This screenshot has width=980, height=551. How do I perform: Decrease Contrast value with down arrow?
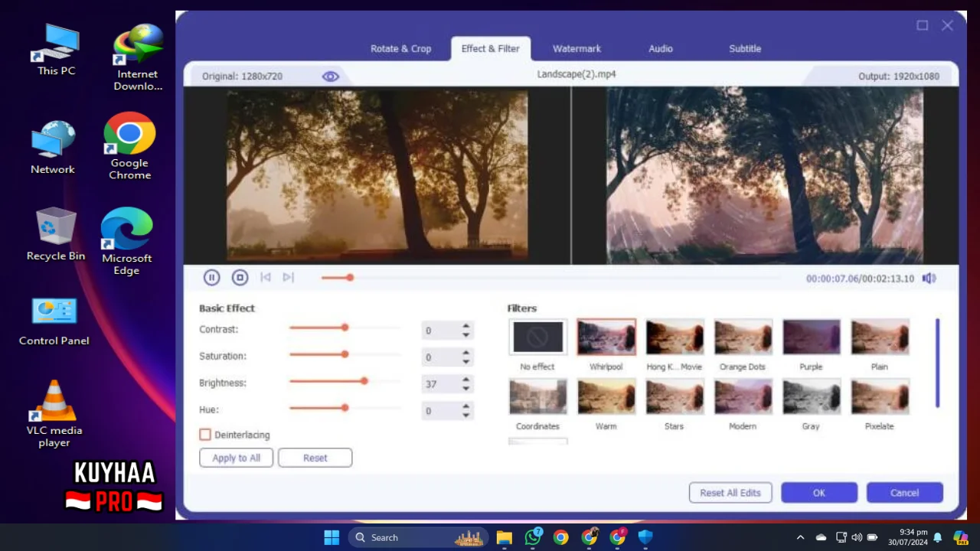point(465,335)
